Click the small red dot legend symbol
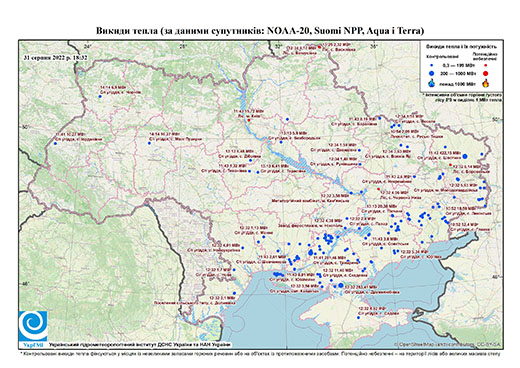The image size is (520, 368). [x=486, y=65]
